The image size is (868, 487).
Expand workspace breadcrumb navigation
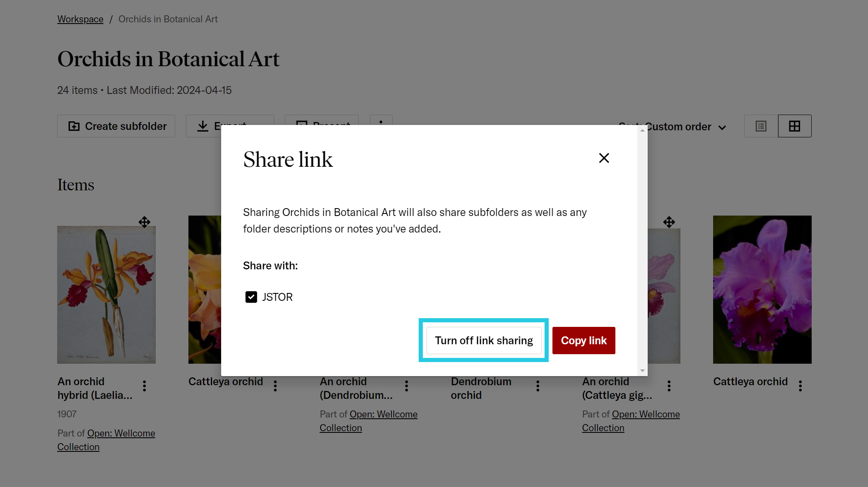[80, 19]
